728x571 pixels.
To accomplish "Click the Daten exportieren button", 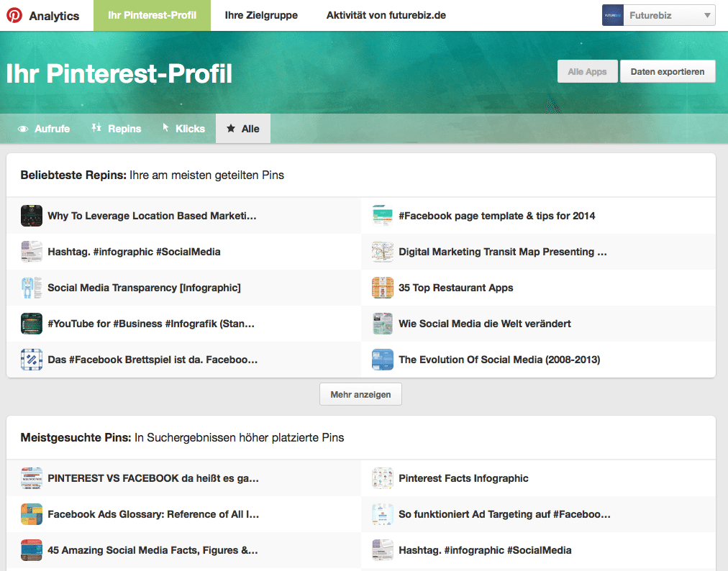I will click(668, 71).
